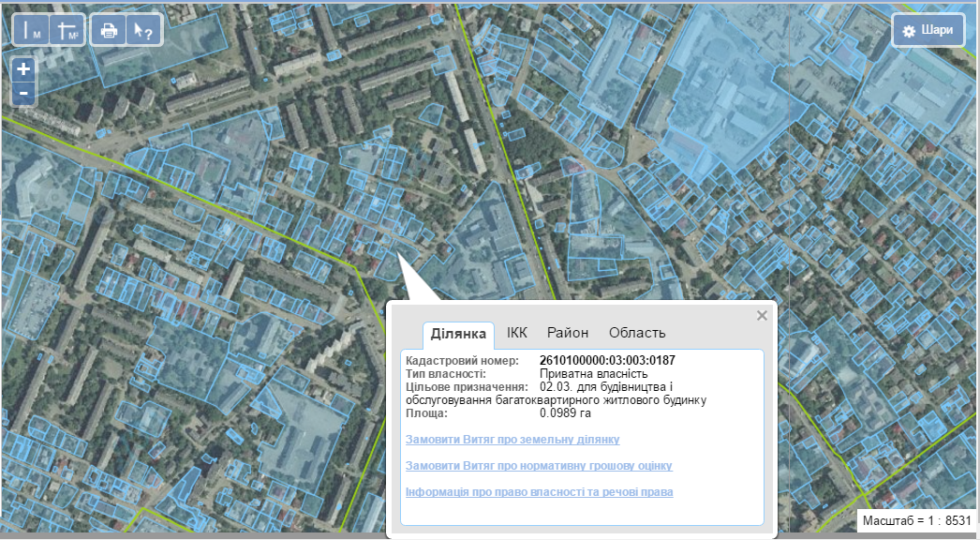This screenshot has width=980, height=540.
Task: Activate the parcel info query cursor tool
Action: pyautogui.click(x=143, y=30)
